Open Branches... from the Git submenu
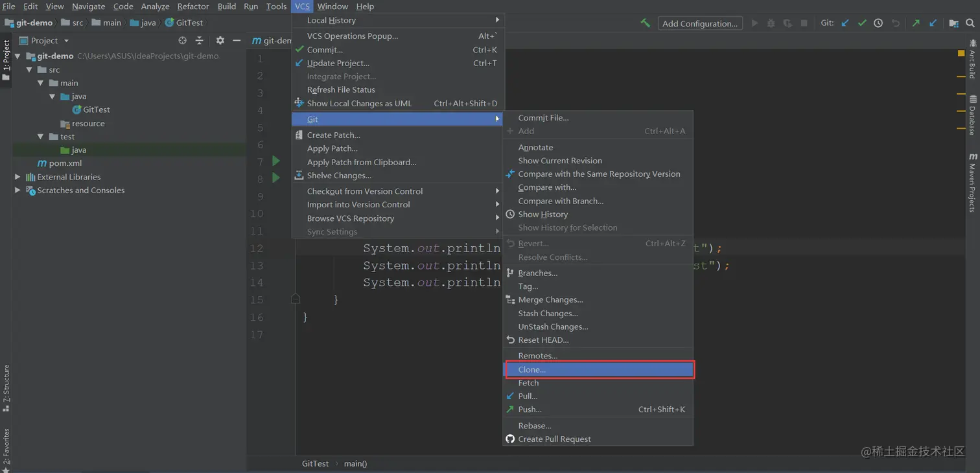 tap(598, 273)
